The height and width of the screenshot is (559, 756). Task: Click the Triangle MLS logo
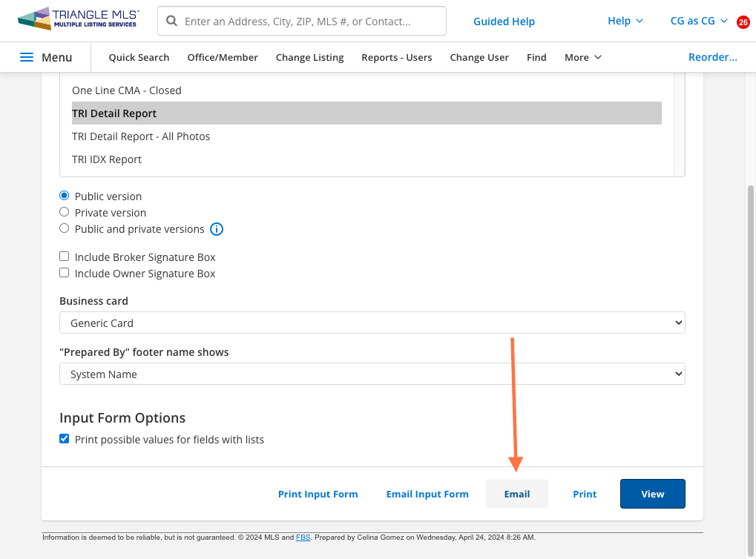tap(79, 19)
